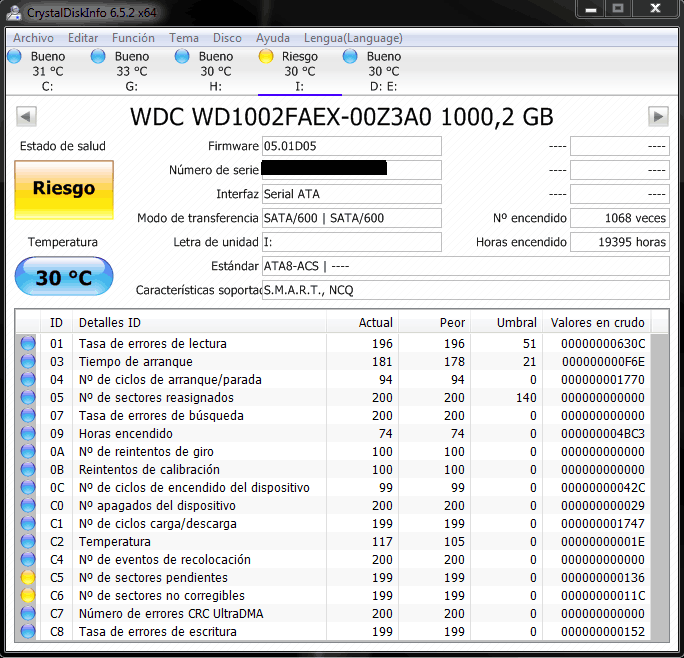
Task: Click blue health orb for drive C:
Action: (x=14, y=56)
